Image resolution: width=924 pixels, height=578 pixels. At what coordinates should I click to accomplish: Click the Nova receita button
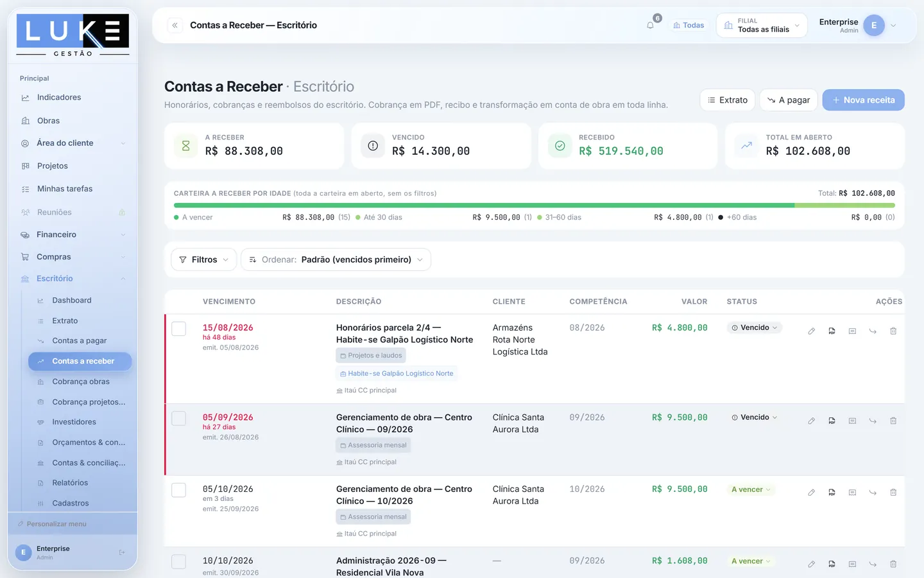point(864,100)
